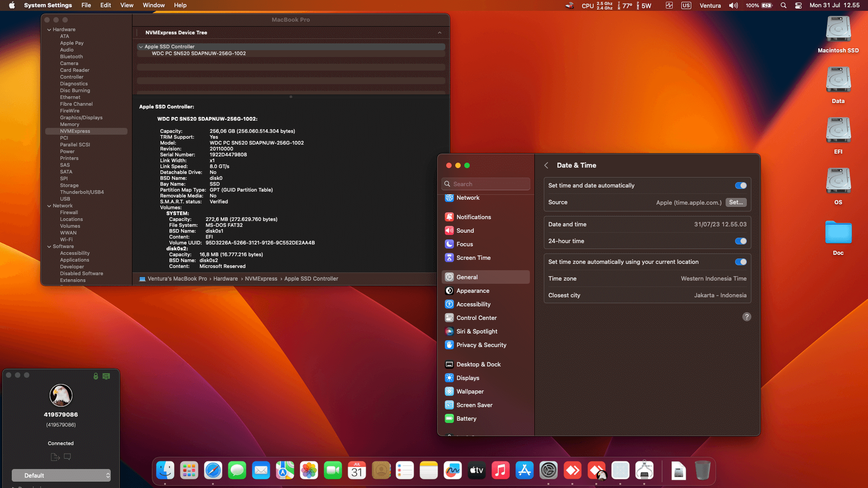
Task: Toggle automatic time zone by location
Action: [x=741, y=262]
